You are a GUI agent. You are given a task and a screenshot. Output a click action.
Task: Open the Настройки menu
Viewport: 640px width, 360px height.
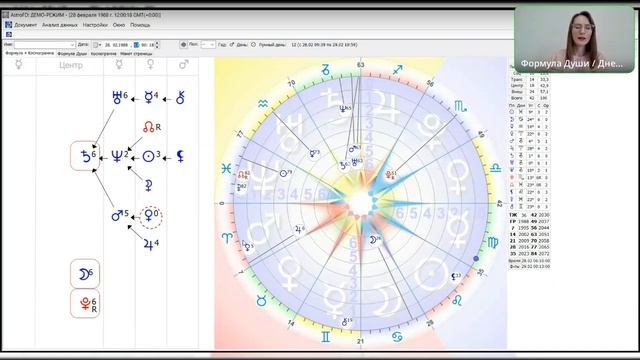95,25
